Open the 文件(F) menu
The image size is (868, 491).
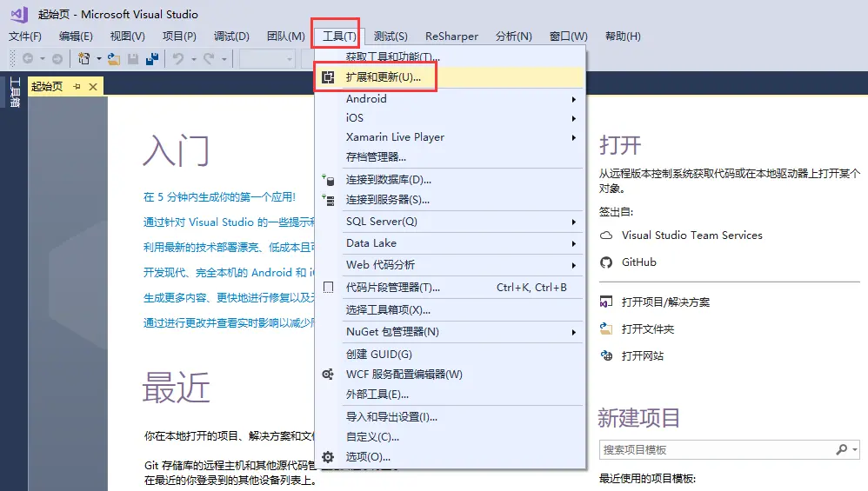click(x=25, y=36)
